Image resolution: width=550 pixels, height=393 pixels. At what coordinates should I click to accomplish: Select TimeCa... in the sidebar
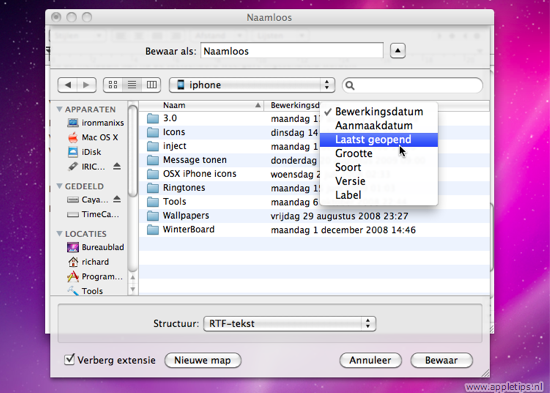(93, 214)
